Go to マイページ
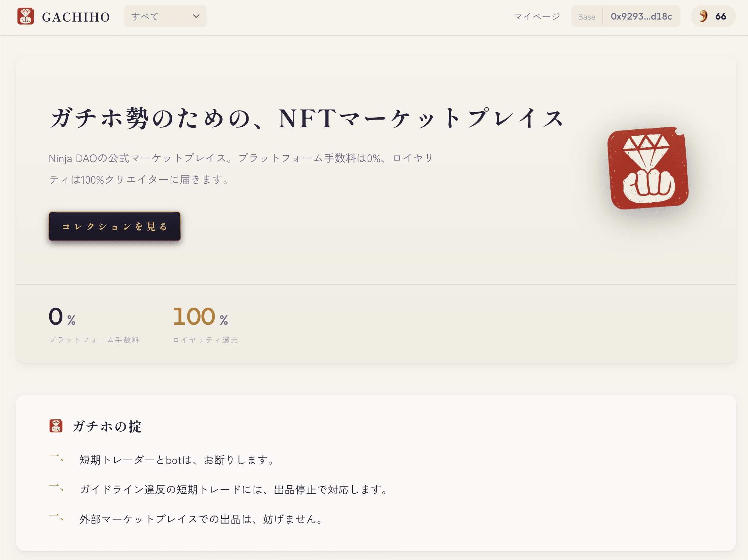 [x=537, y=16]
